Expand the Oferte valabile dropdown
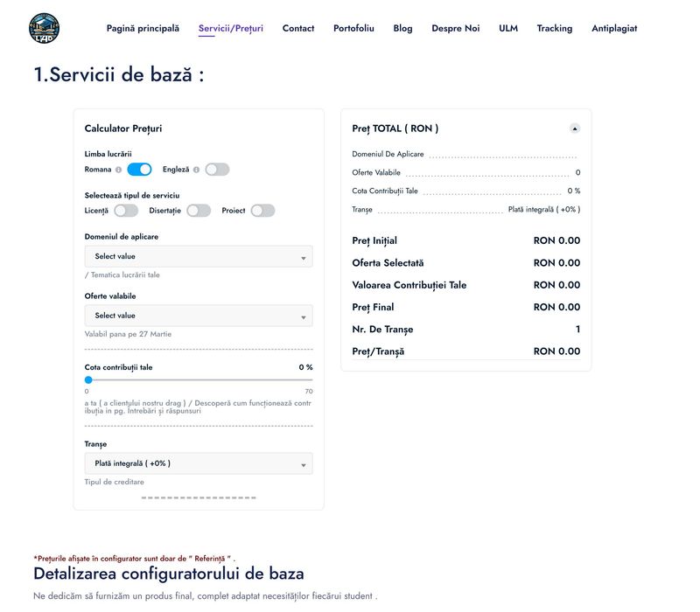This screenshot has width=700, height=612. (198, 316)
